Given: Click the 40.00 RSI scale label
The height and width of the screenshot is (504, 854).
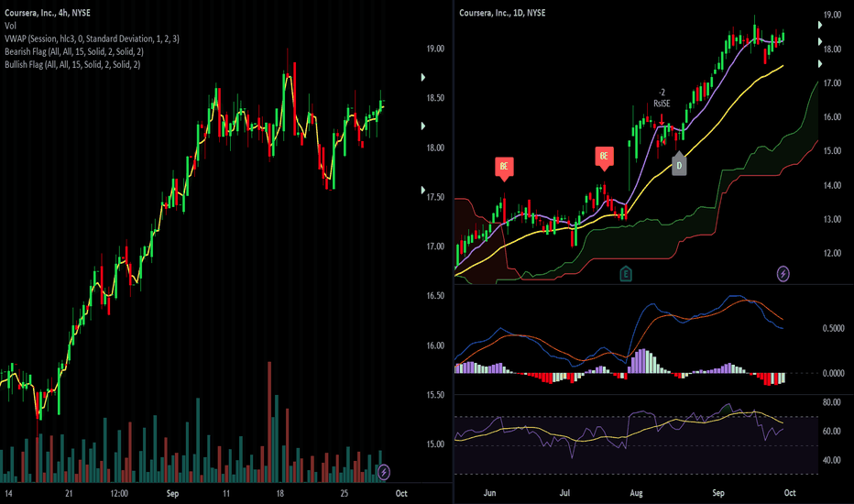Looking at the screenshot, I should pyautogui.click(x=832, y=460).
